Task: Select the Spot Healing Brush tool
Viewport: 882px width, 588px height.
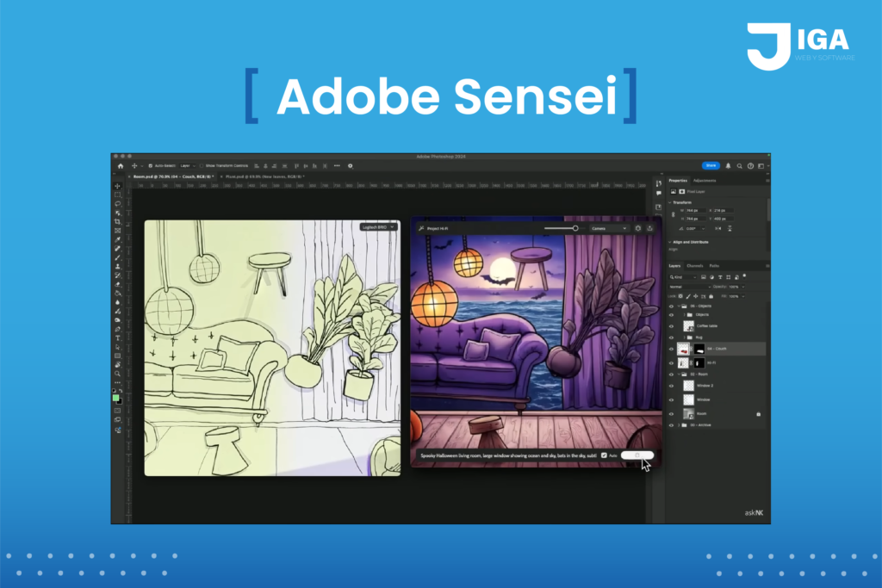Action: click(x=117, y=249)
